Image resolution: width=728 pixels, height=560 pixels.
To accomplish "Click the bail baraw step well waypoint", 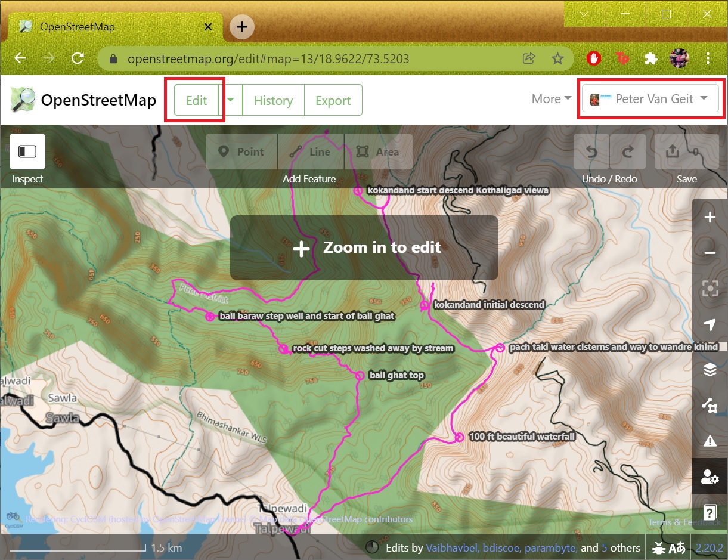I will (x=210, y=316).
